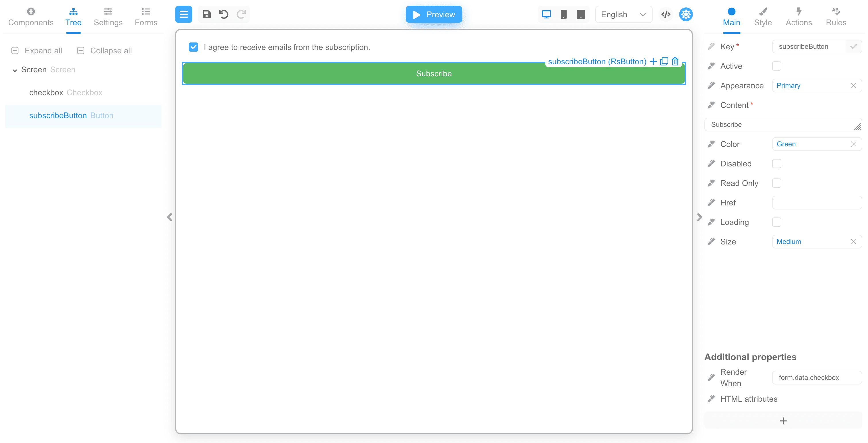The height and width of the screenshot is (443, 868).
Task: Switch to tablet view icon
Action: click(581, 14)
